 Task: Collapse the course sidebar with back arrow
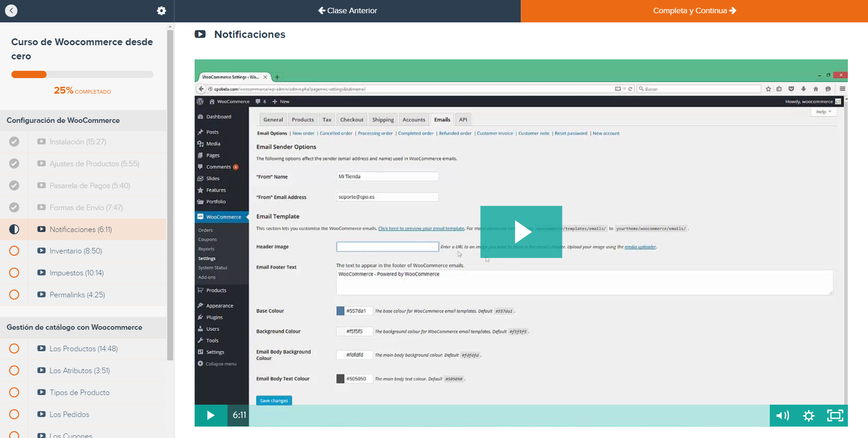[x=11, y=11]
